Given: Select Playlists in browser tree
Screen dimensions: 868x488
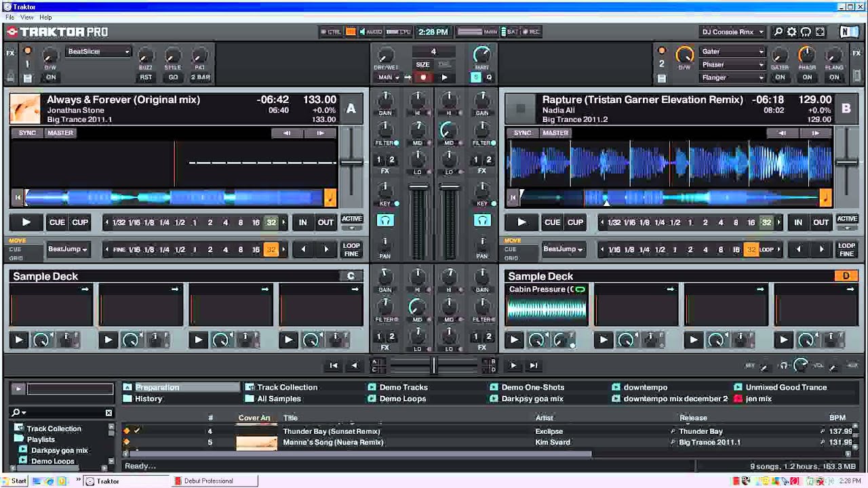Looking at the screenshot, I should click(41, 439).
